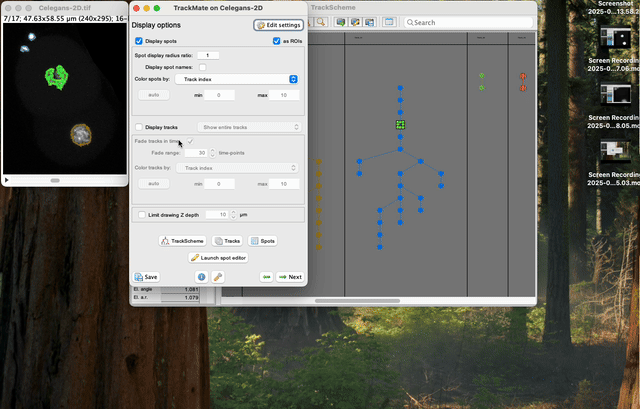The width and height of the screenshot is (640, 409).
Task: Enable the Display tracks checkbox
Action: (139, 127)
